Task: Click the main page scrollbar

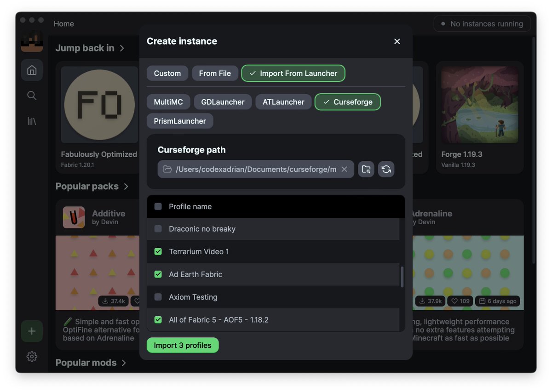Action: [x=534, y=150]
